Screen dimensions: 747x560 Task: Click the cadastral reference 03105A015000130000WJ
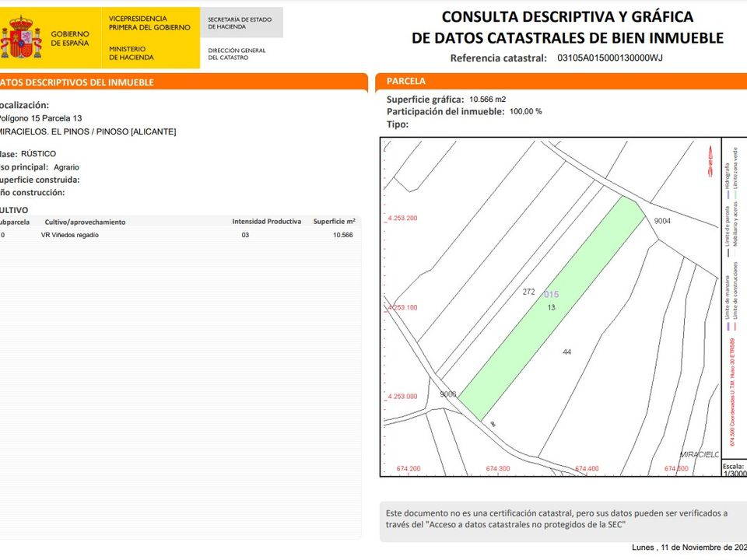[609, 58]
